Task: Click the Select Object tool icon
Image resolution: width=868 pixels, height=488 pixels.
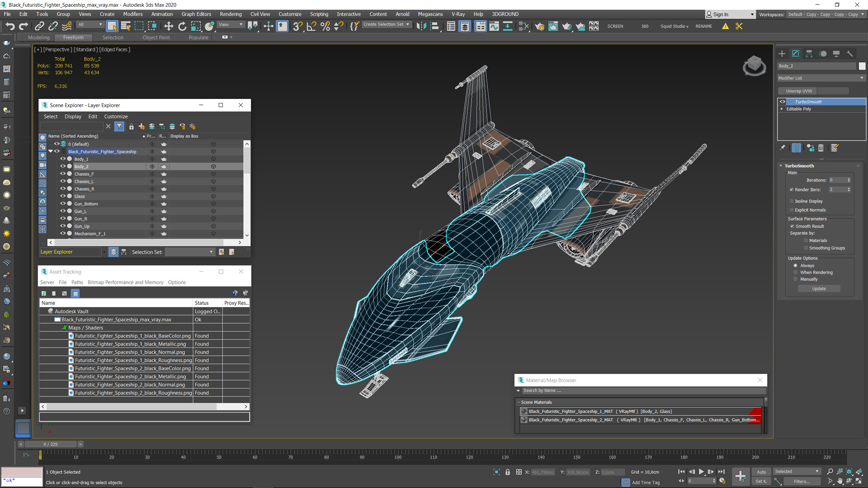Action: click(x=112, y=26)
